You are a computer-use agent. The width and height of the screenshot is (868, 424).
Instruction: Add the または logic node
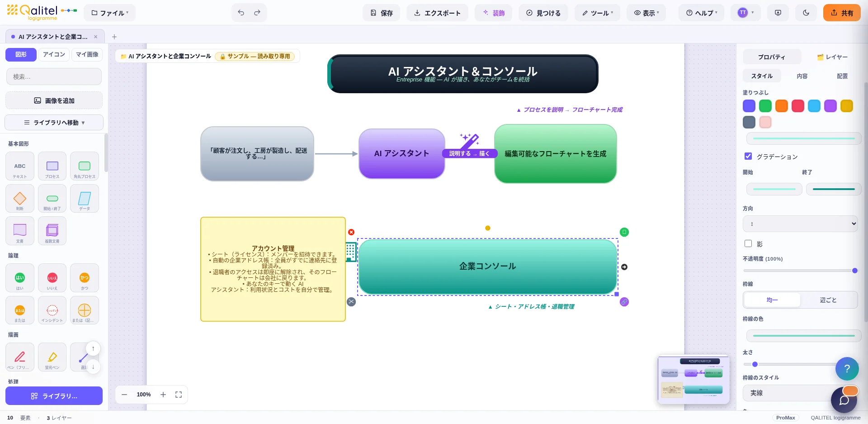[20, 310]
